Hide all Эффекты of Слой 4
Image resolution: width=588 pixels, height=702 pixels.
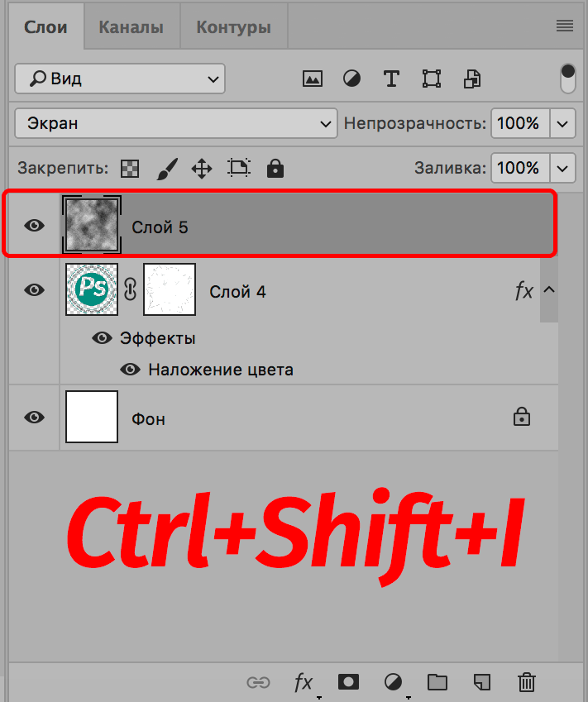tap(102, 337)
